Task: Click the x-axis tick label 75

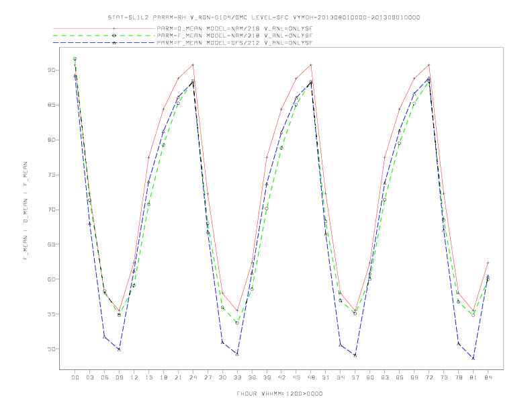Action: tap(444, 377)
